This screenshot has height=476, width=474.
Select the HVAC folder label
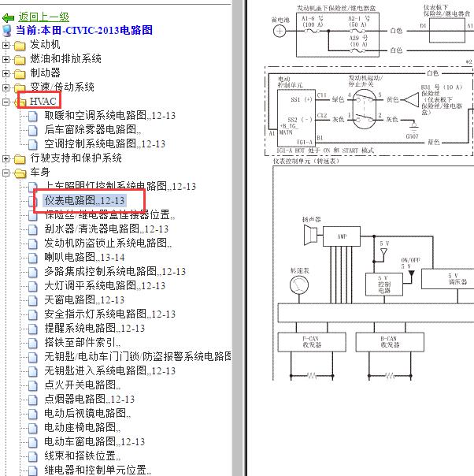coord(43,102)
